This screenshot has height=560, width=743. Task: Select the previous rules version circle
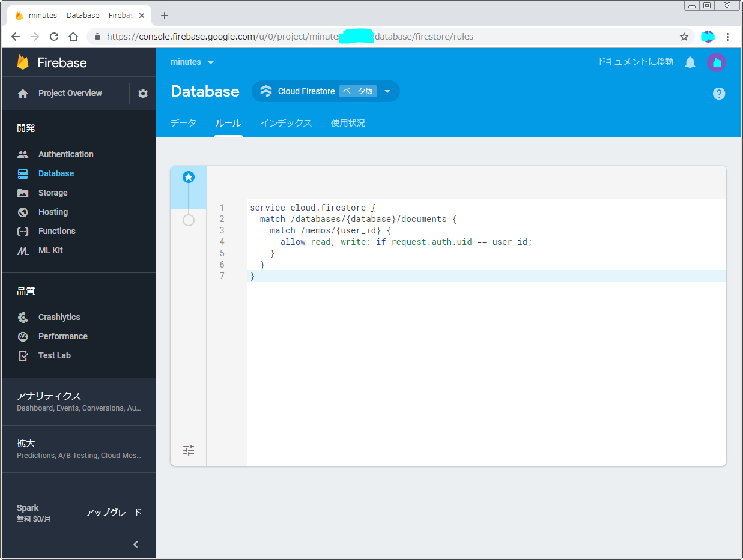pos(189,220)
